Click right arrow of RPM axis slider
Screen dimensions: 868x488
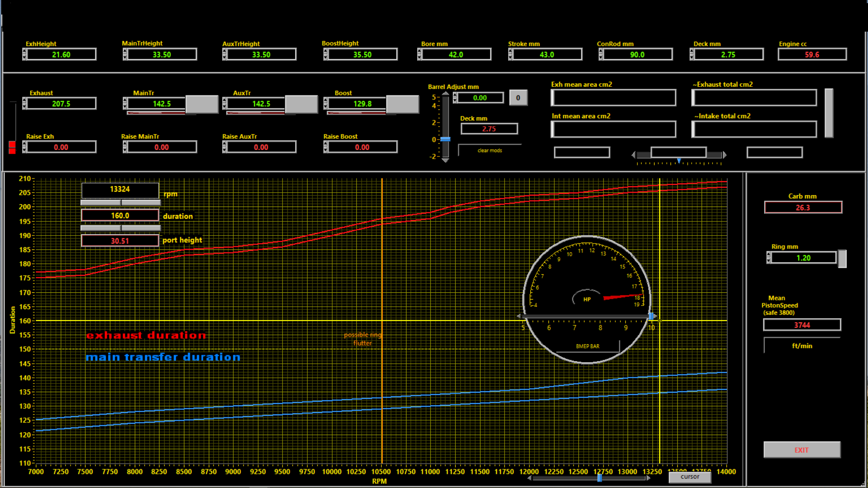648,478
